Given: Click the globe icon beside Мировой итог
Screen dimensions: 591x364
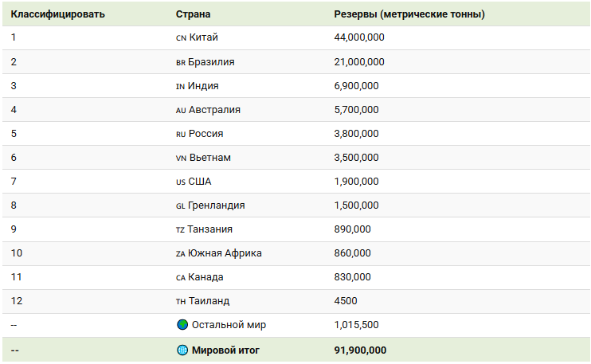Looking at the screenshot, I should tap(182, 350).
